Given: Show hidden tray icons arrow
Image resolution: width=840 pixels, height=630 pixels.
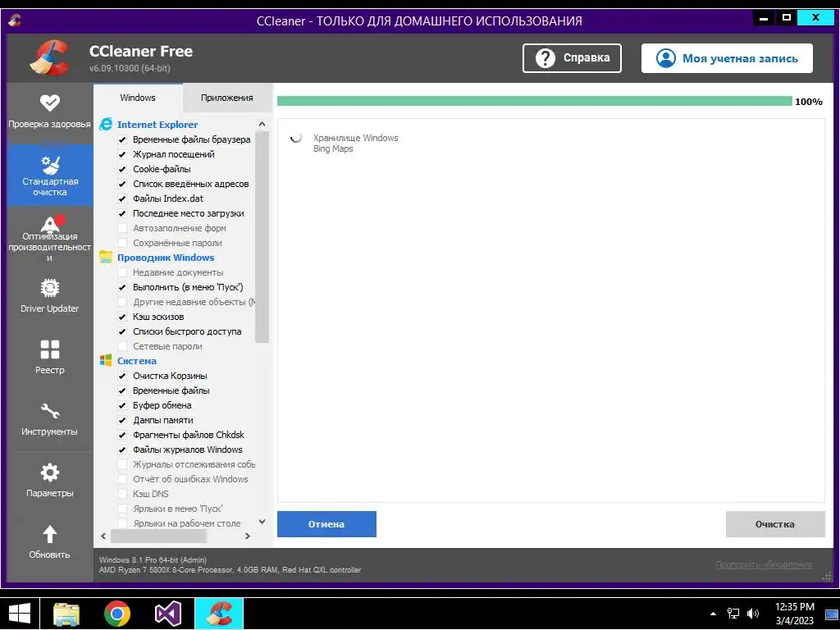Looking at the screenshot, I should pyautogui.click(x=713, y=614).
